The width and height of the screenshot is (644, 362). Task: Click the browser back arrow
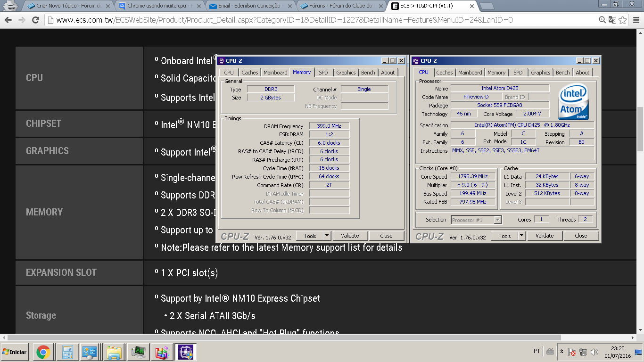pyautogui.click(x=8, y=20)
